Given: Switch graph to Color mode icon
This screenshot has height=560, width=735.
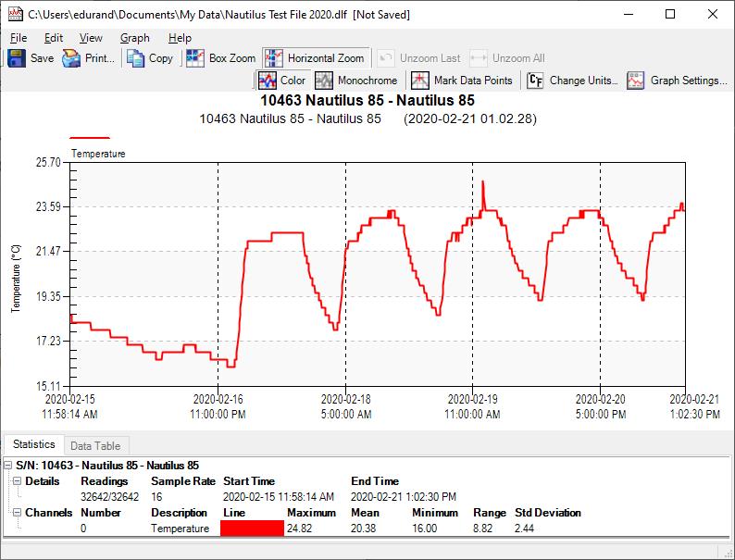Looking at the screenshot, I should (268, 81).
